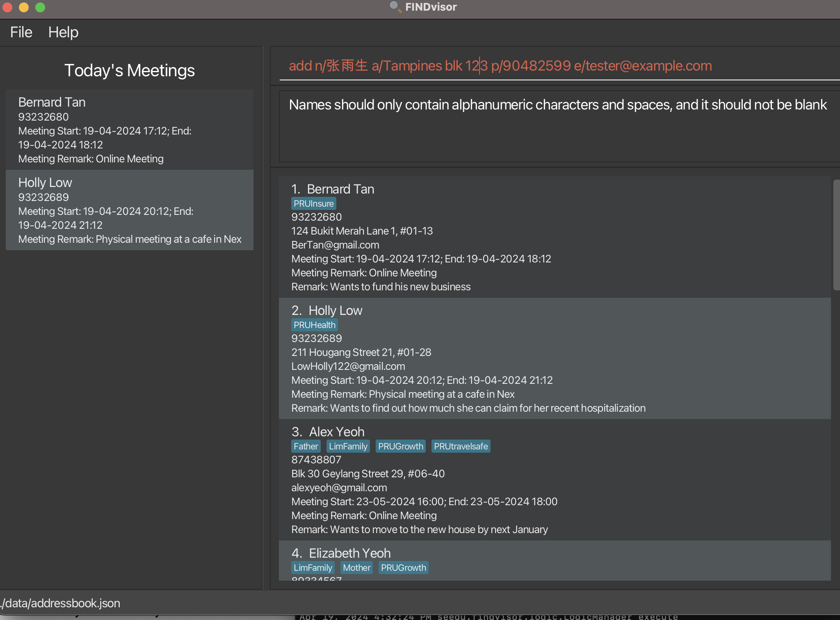
Task: Select Holly Low in Today's Meetings
Action: point(130,210)
